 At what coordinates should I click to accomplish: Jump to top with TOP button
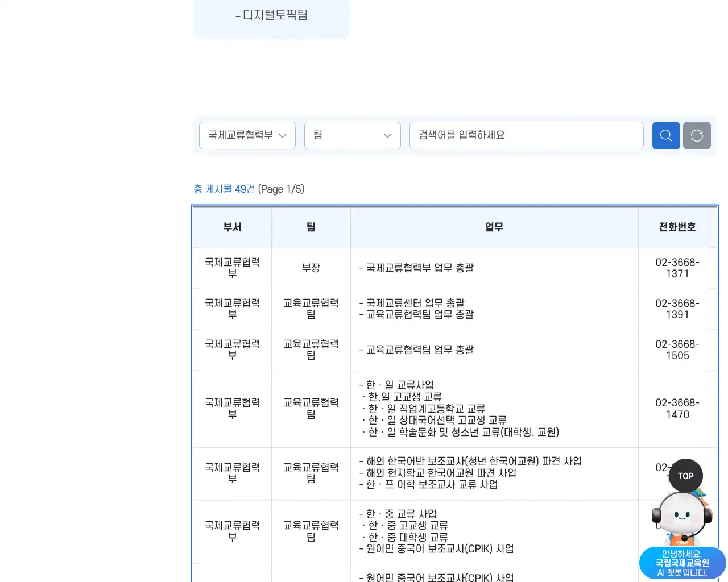click(685, 476)
